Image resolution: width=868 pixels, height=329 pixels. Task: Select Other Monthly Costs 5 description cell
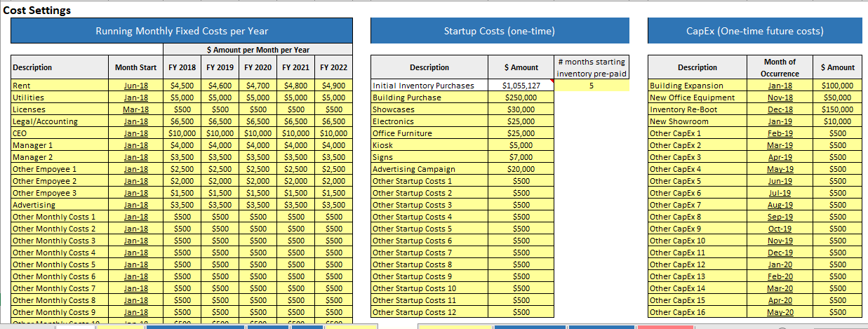click(59, 264)
